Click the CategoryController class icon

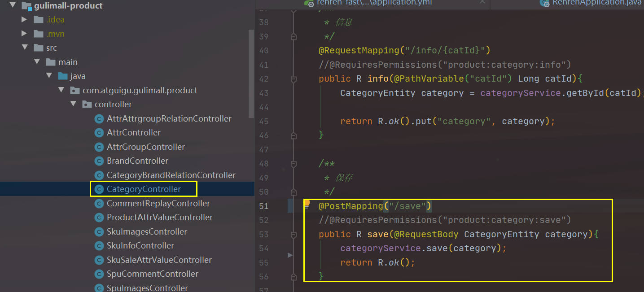99,189
